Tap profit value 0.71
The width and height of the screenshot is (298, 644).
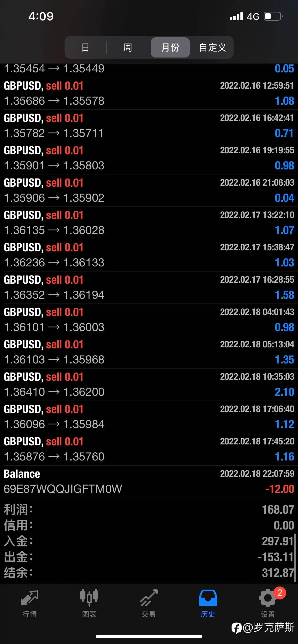pos(284,133)
